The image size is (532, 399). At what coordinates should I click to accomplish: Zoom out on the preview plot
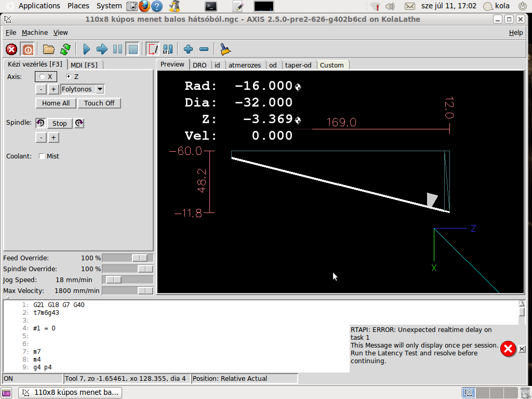[x=204, y=49]
